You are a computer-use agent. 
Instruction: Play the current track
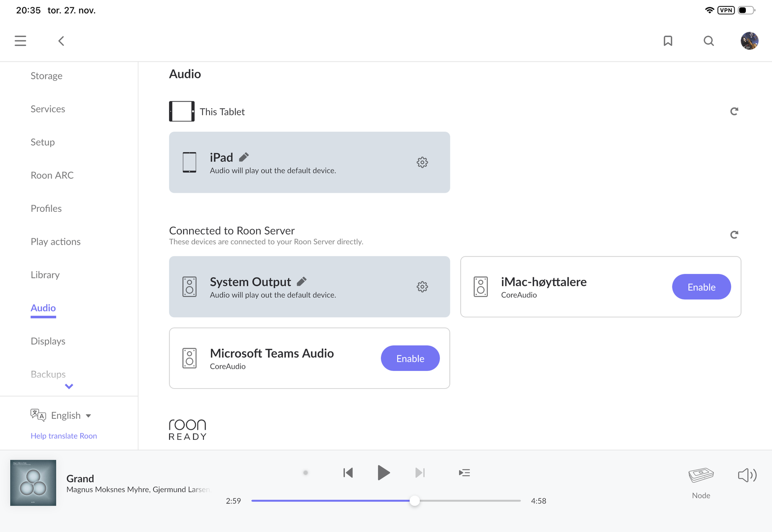click(x=383, y=473)
